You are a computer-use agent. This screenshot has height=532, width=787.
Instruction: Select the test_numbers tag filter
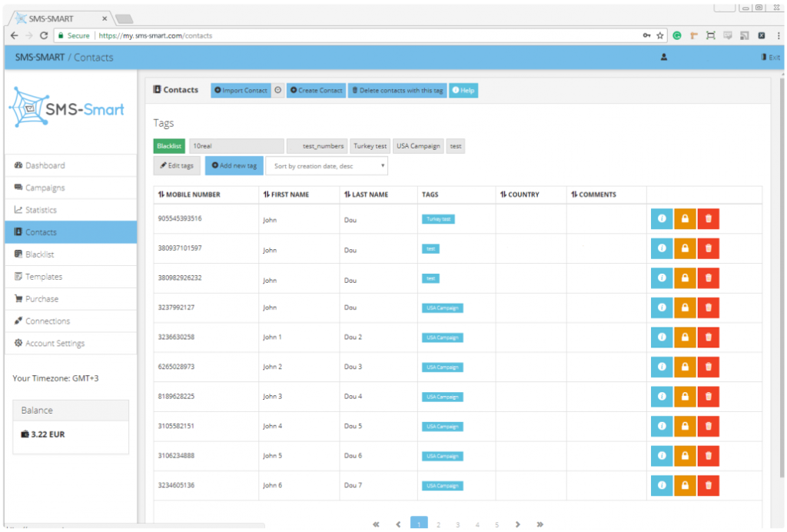pos(317,146)
